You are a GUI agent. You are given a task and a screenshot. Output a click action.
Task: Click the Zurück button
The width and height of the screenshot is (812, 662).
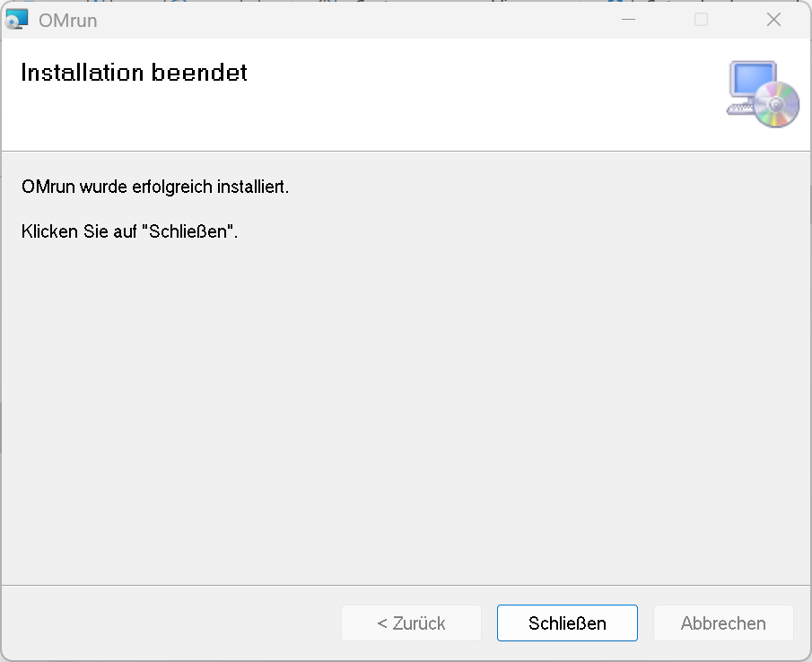click(411, 623)
